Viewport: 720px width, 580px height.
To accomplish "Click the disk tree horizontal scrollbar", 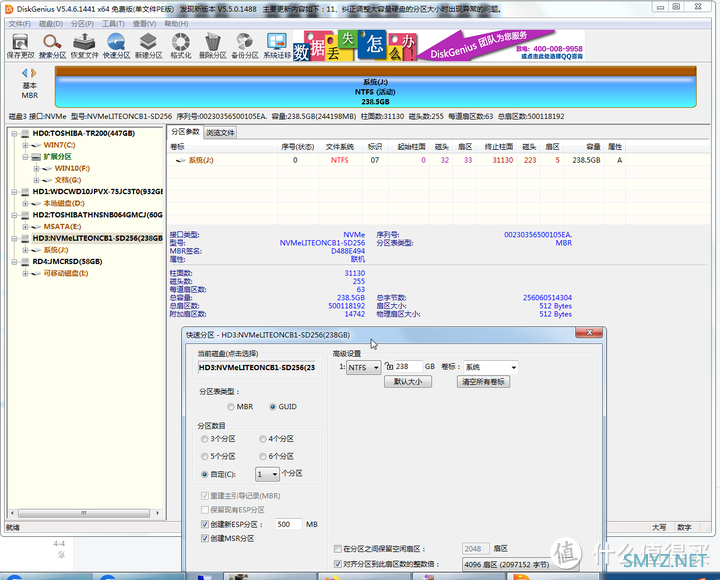I will click(84, 513).
